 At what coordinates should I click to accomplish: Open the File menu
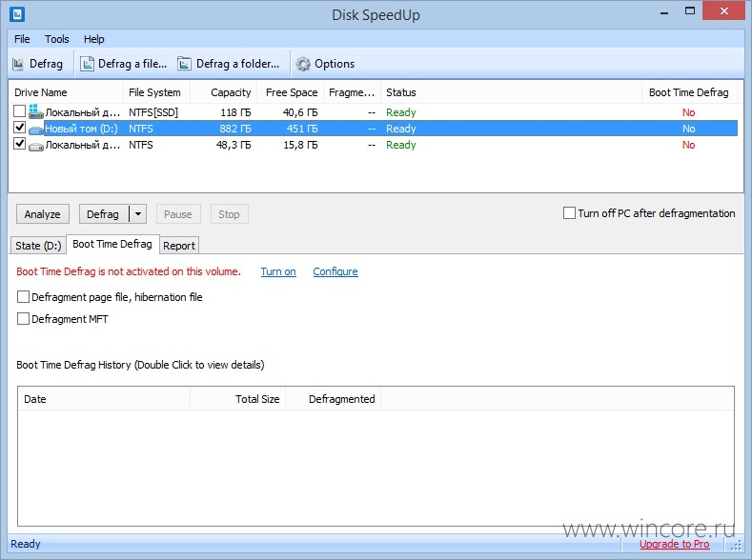[22, 39]
